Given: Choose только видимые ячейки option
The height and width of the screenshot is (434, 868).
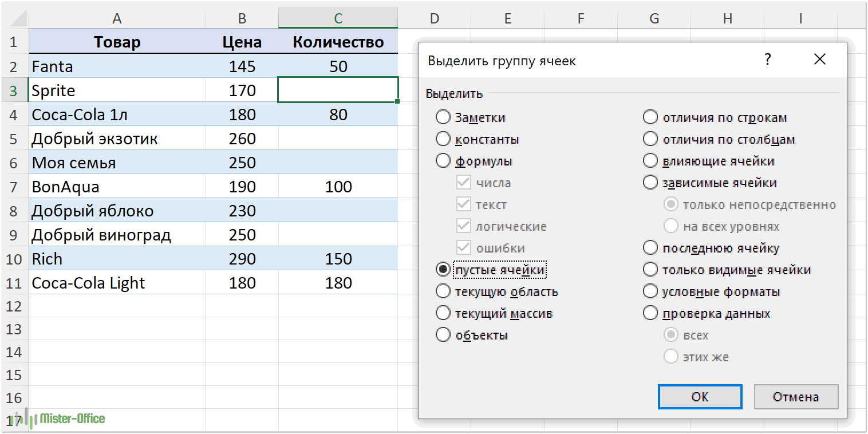Looking at the screenshot, I should (x=650, y=270).
